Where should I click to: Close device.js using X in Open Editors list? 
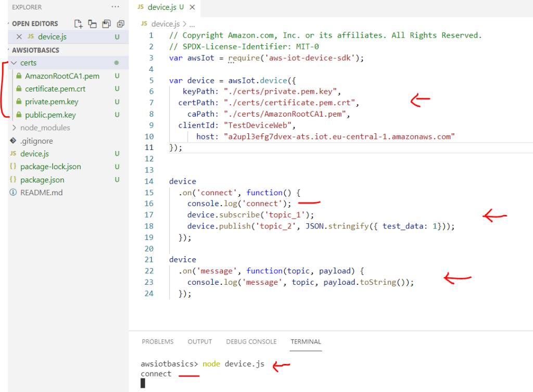point(19,36)
